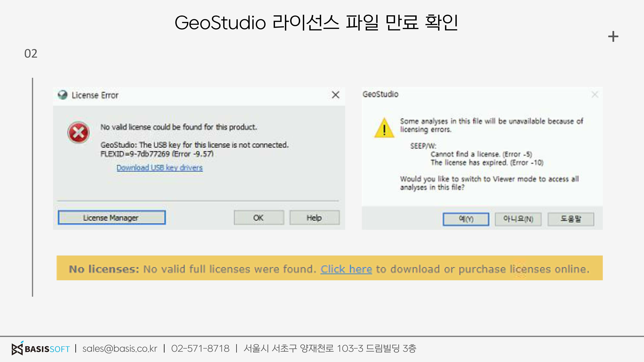Image resolution: width=644 pixels, height=362 pixels.
Task: Click the License Error title bar text
Action: pos(95,95)
